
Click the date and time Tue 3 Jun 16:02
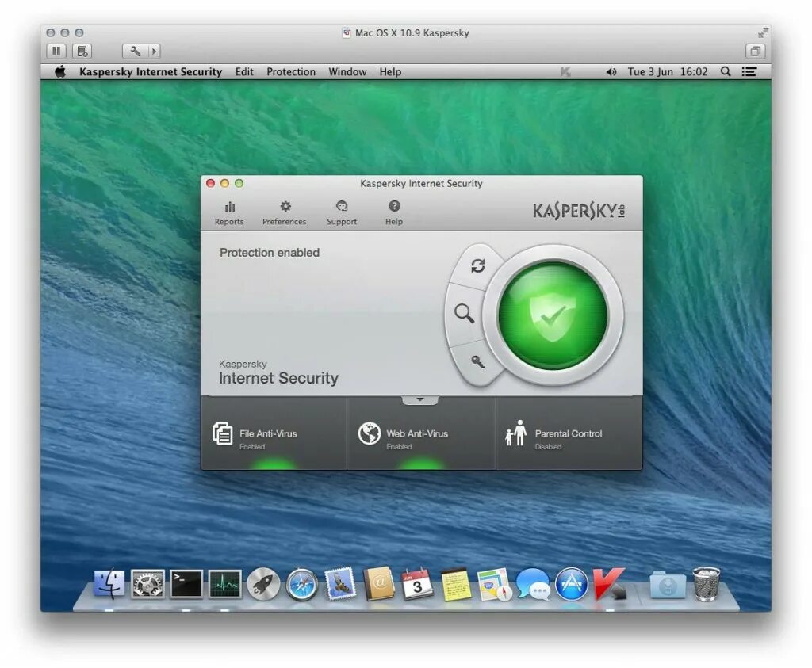tap(668, 72)
